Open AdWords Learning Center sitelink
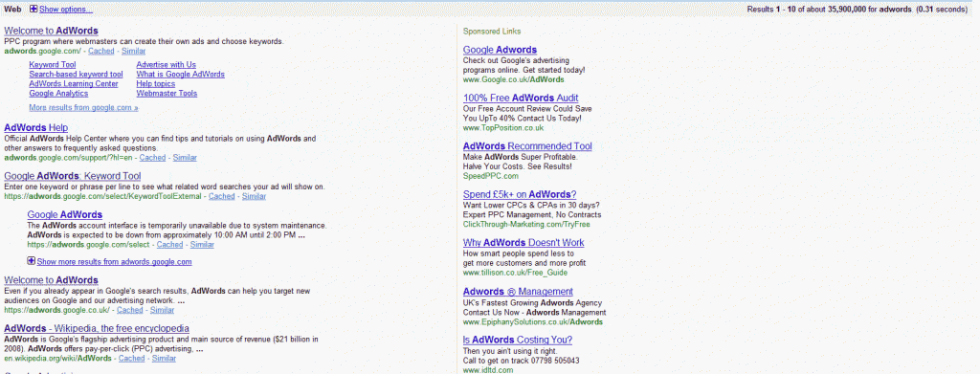 [74, 83]
